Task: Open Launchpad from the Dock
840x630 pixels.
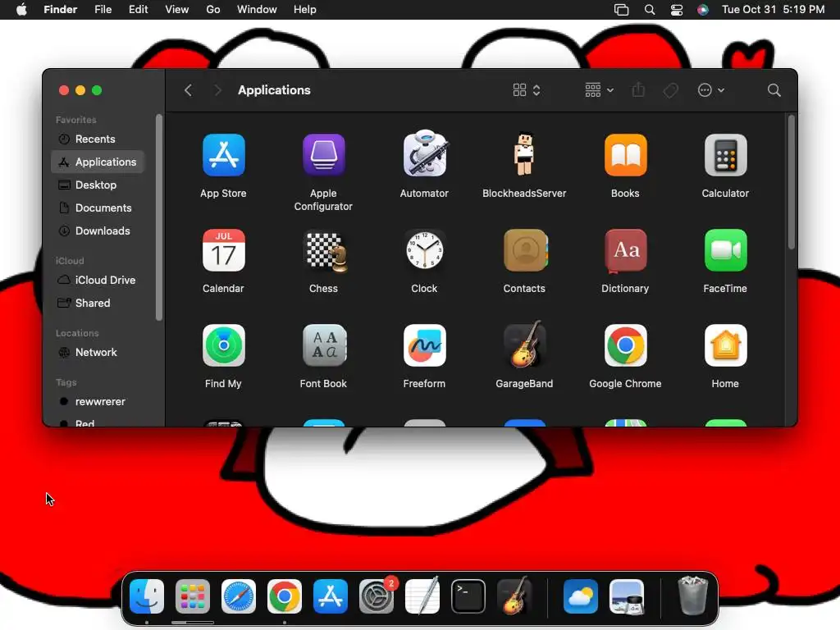Action: 193,596
